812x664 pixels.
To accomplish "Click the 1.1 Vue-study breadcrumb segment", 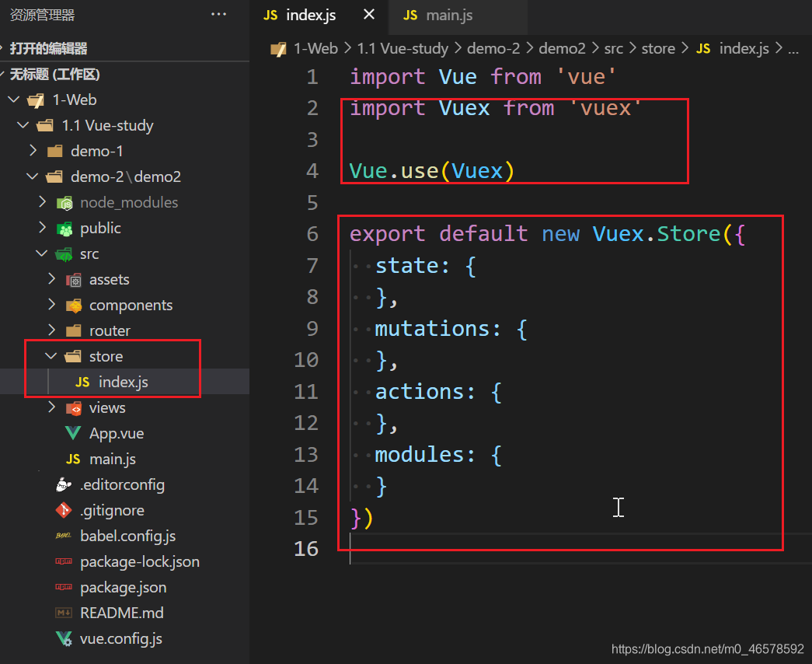I will point(403,49).
